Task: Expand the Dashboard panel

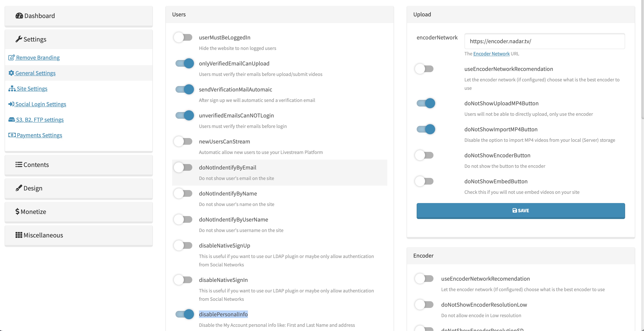Action: [79, 16]
